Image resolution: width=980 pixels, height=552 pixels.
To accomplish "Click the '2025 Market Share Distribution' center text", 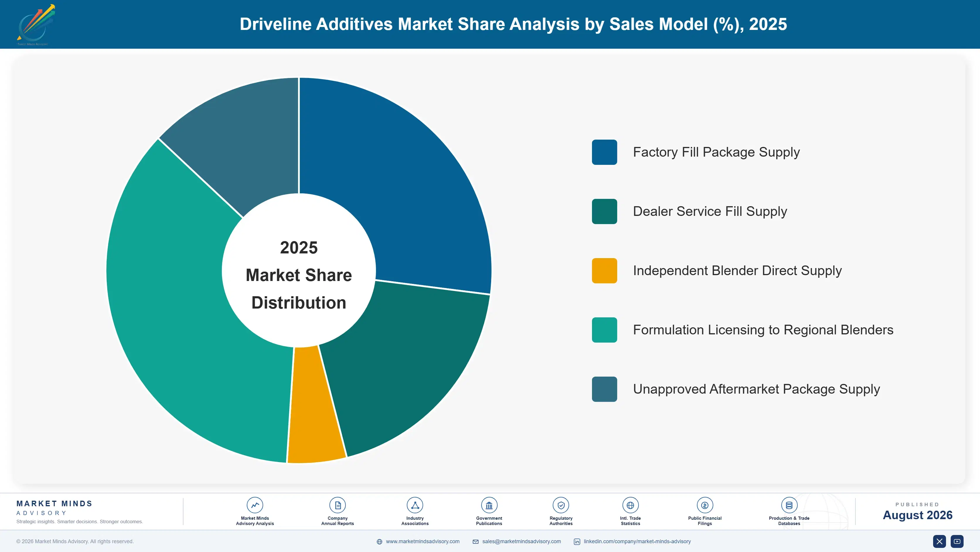I will pyautogui.click(x=299, y=275).
